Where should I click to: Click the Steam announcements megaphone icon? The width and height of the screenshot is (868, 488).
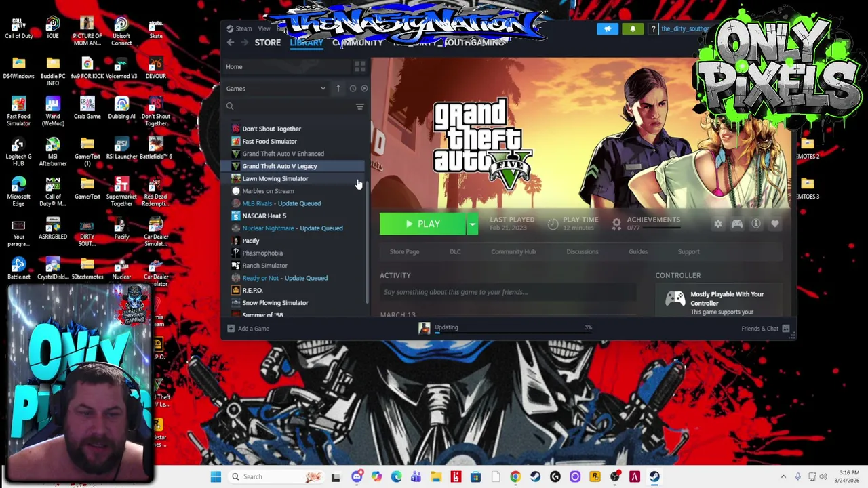[608, 28]
